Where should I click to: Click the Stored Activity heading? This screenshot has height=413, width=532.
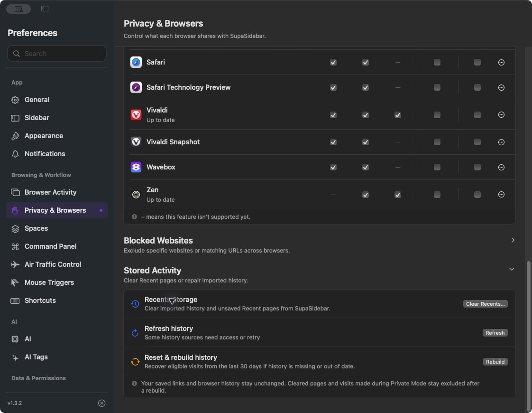(152, 271)
